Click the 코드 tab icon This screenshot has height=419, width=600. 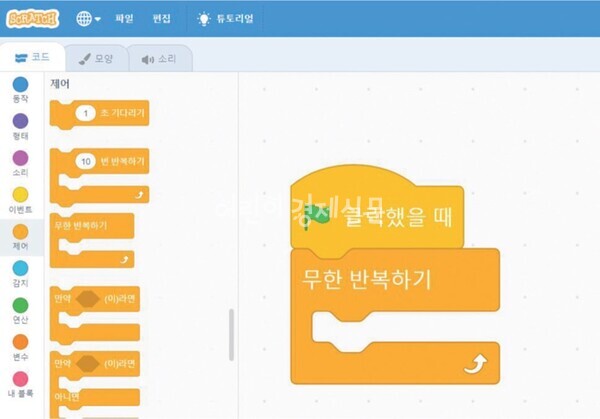coord(21,58)
